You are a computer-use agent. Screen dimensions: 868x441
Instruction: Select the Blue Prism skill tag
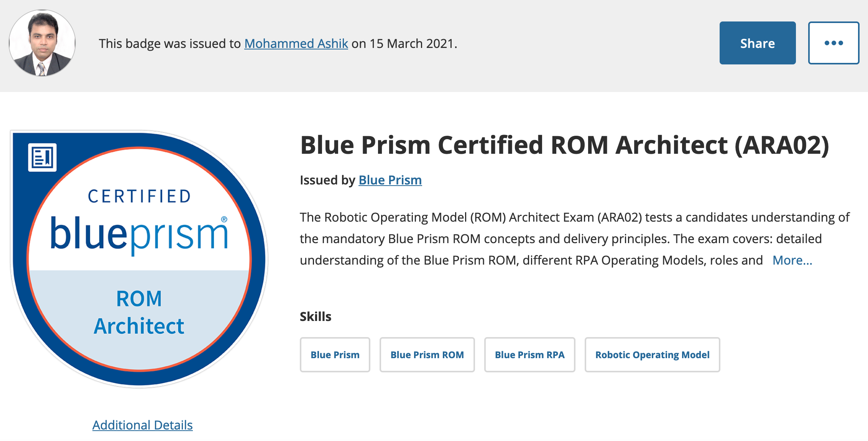335,355
